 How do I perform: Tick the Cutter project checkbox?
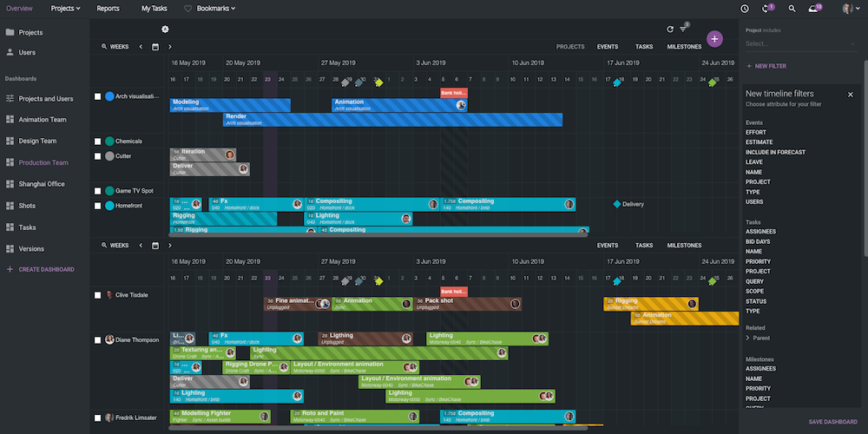(x=97, y=156)
